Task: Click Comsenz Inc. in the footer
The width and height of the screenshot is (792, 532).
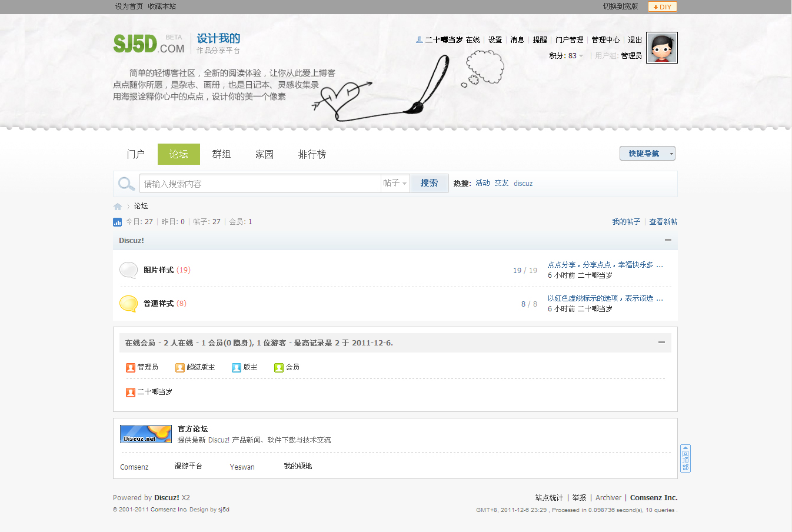Action: pyautogui.click(x=654, y=498)
